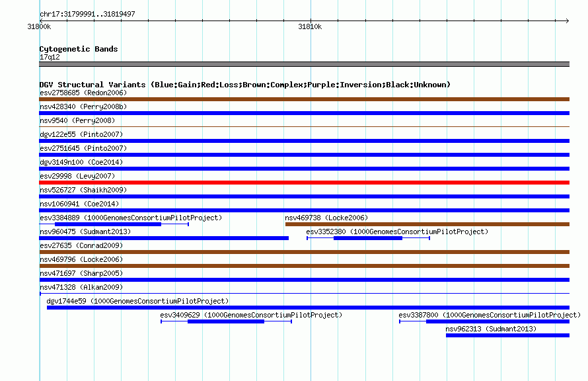
Task: Click nsv469738 (Locke2006) label
Action: (x=326, y=218)
